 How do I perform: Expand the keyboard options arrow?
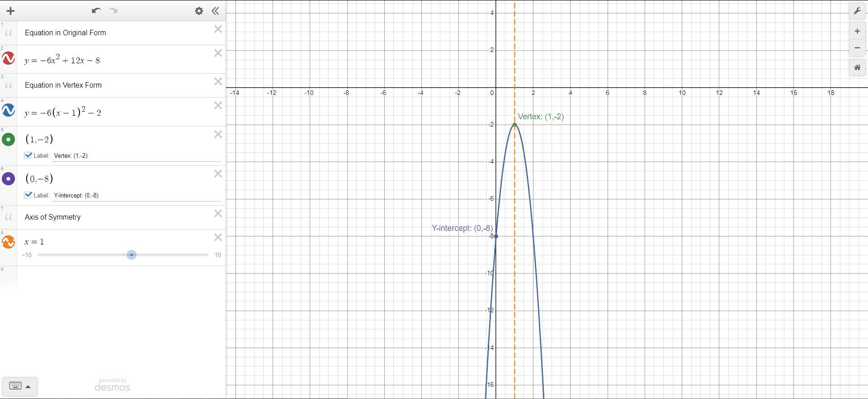coord(28,387)
